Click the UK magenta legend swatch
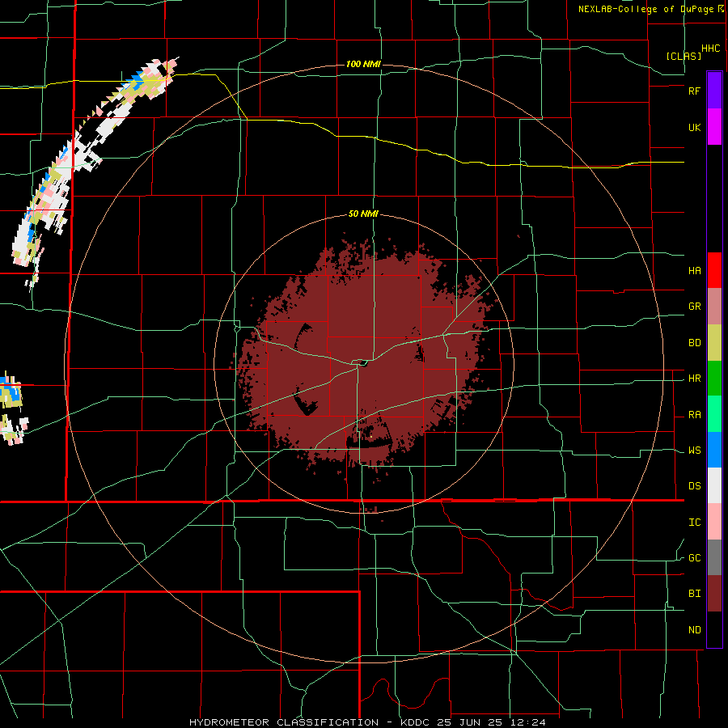The image size is (728, 728). 714,127
